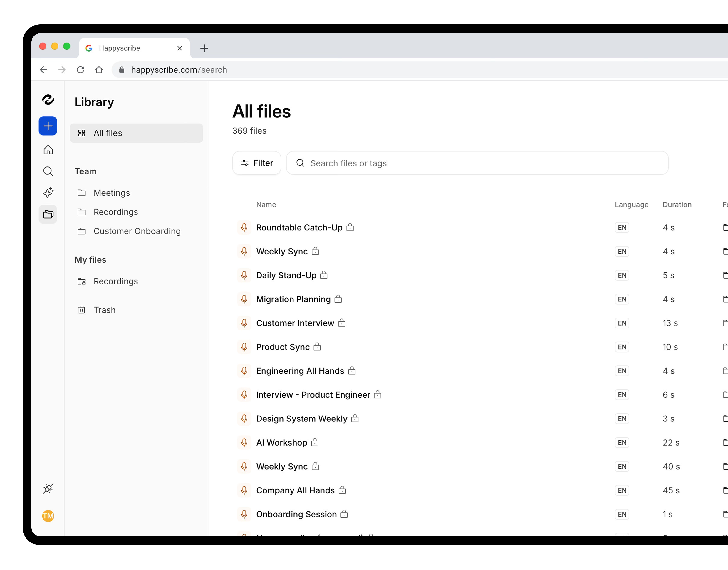
Task: Click EN language badge of Customer Interview
Action: (622, 323)
